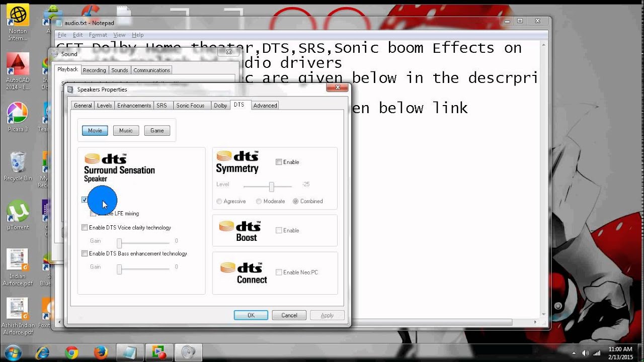Select the Moderate radio option
The image size is (644, 362).
(x=259, y=201)
